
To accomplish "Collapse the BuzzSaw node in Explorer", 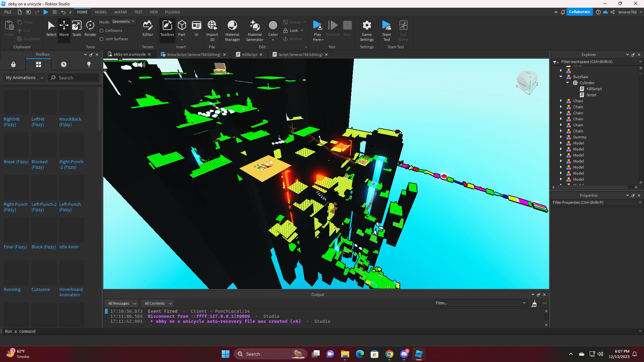I will coord(561,77).
